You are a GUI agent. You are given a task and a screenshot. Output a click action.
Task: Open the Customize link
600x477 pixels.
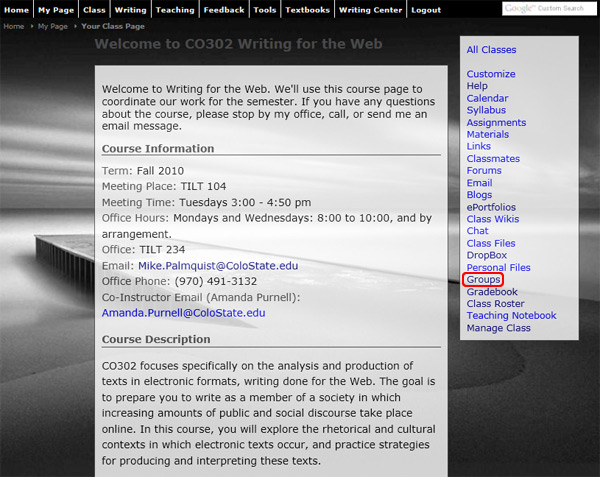pyautogui.click(x=491, y=74)
